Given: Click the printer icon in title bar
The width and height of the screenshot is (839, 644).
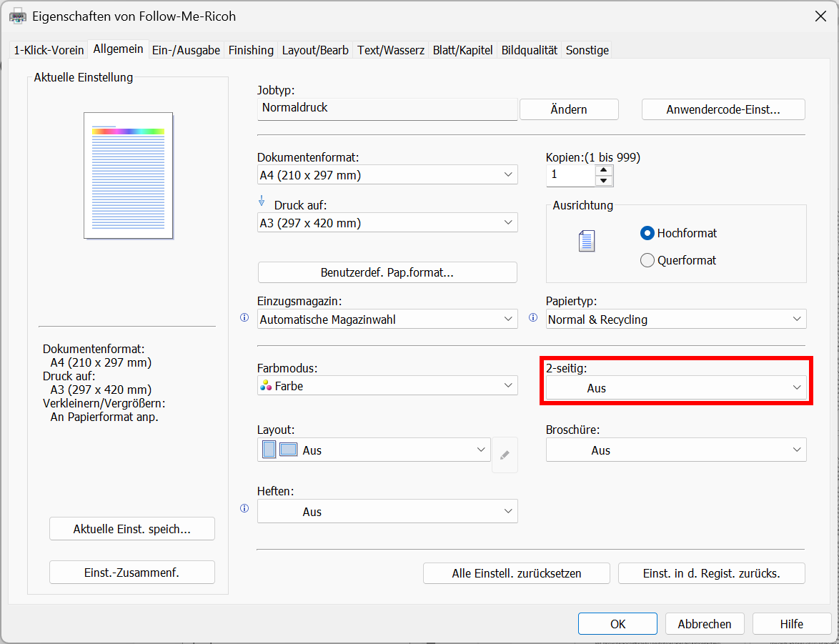Looking at the screenshot, I should tap(17, 16).
